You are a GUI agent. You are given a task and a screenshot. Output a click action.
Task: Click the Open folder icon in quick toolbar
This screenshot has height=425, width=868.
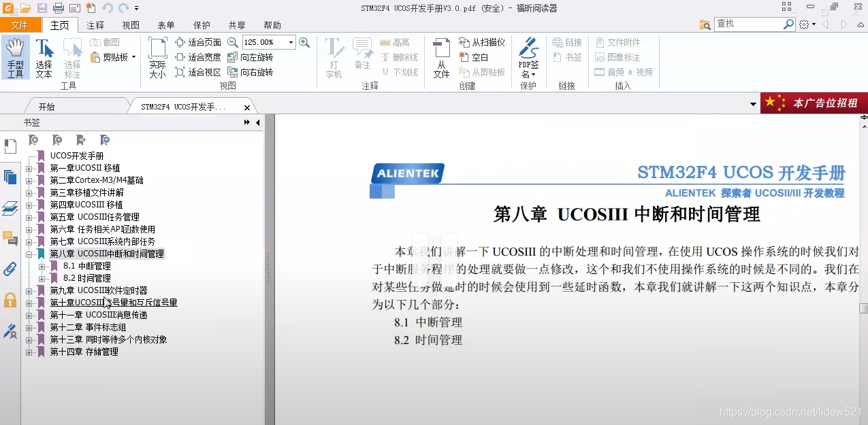26,8
